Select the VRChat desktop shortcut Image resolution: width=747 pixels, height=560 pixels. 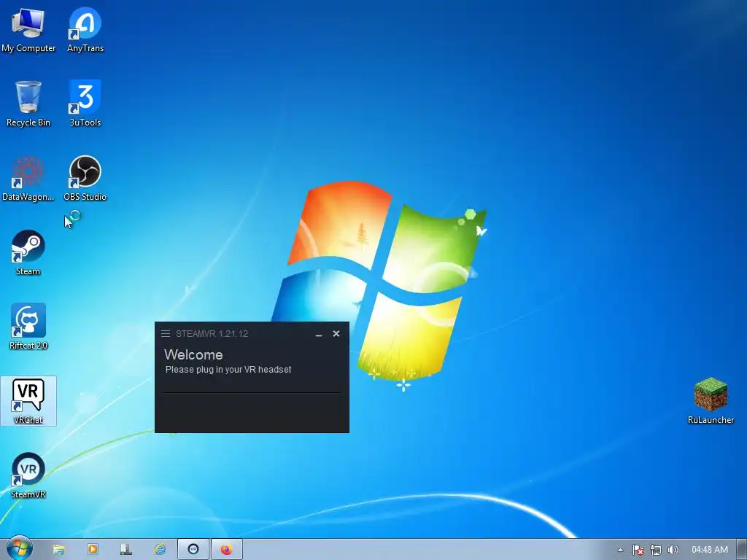click(x=28, y=401)
